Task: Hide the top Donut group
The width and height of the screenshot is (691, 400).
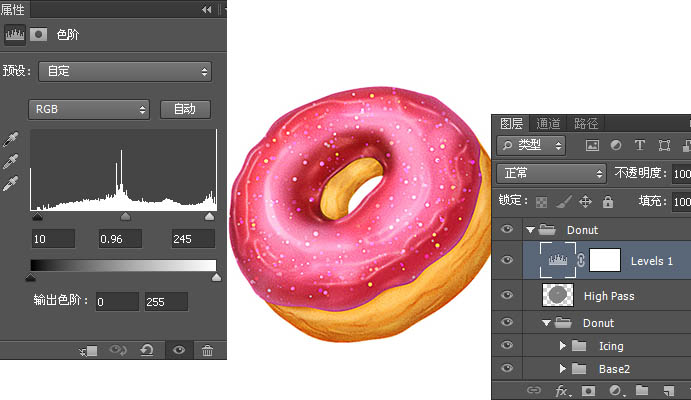Action: [507, 229]
